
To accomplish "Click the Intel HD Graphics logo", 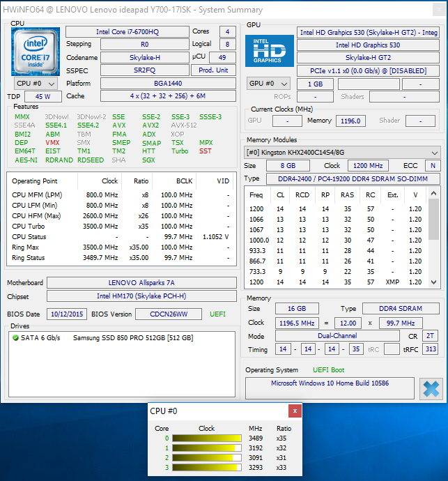I will [x=270, y=51].
